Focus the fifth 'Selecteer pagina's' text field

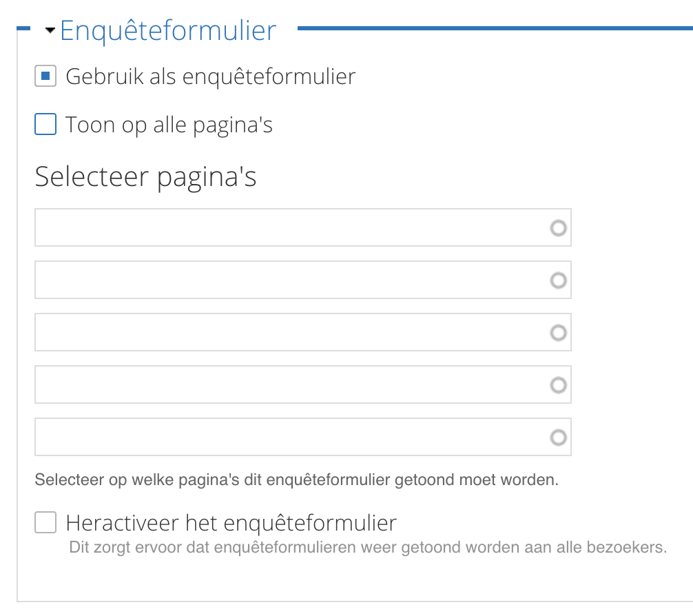click(289, 438)
